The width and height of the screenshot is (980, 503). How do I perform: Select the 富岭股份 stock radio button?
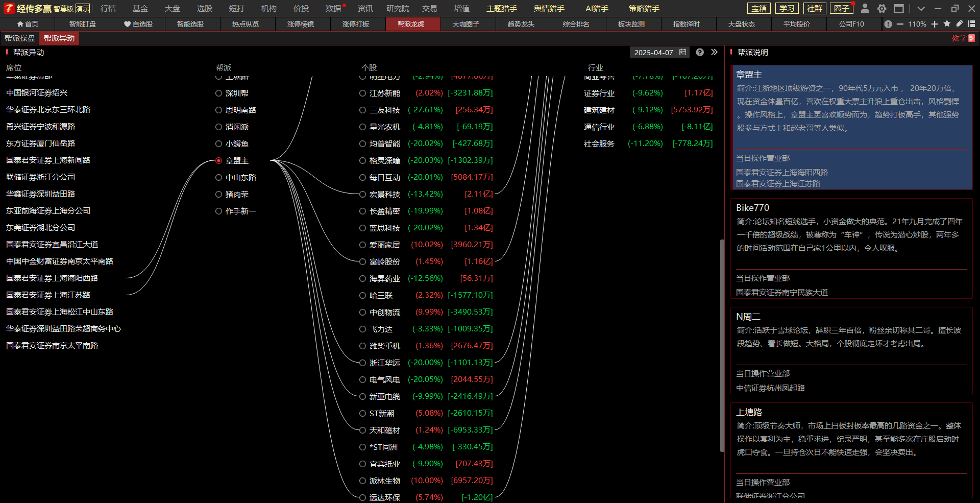pos(362,261)
